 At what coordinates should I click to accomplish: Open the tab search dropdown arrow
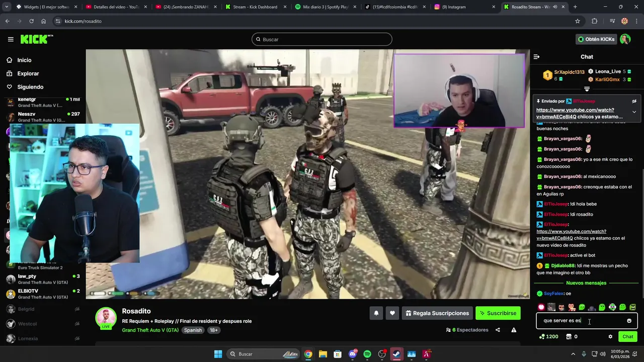[x=7, y=7]
